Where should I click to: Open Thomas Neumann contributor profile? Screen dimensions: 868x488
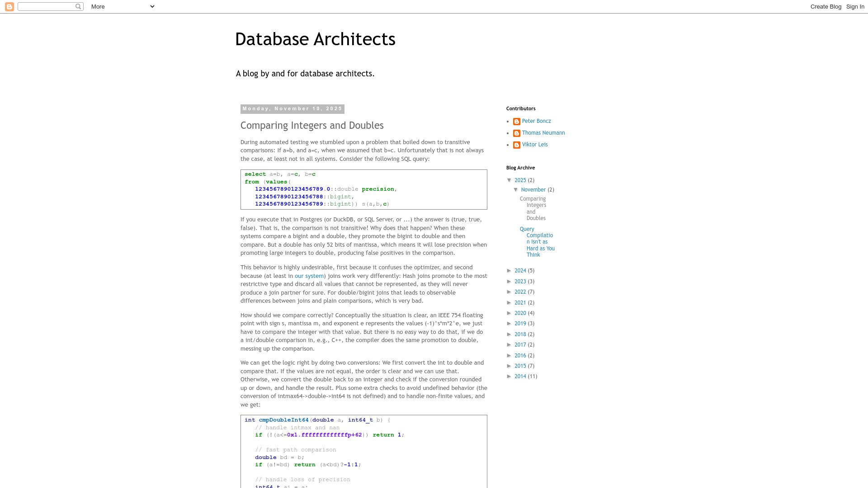point(543,133)
